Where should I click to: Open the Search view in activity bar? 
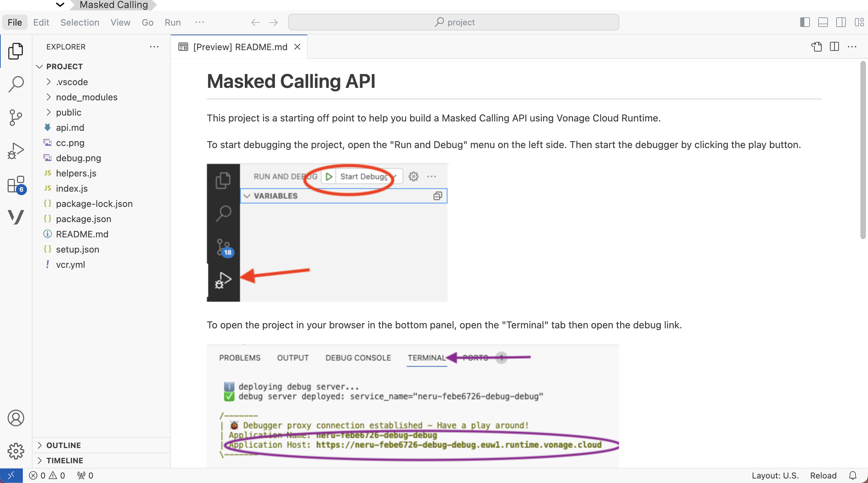coord(16,84)
